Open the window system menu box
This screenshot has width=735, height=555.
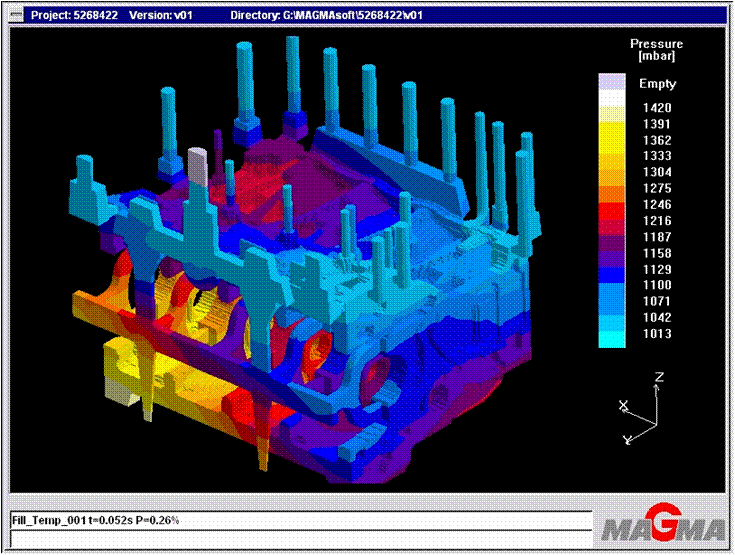(16, 15)
